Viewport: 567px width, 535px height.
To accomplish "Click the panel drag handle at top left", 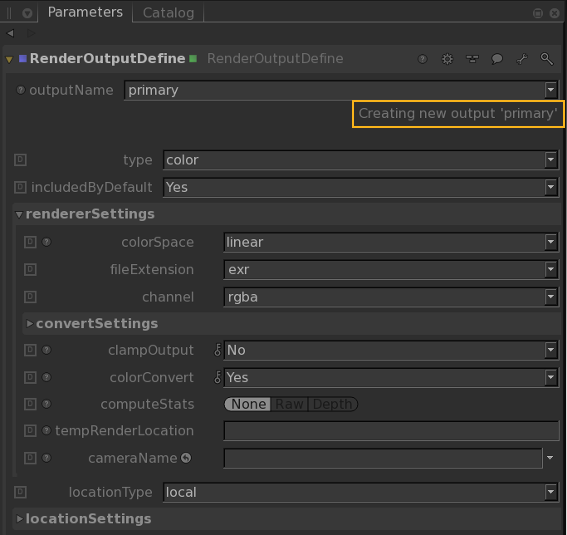I will tap(9, 13).
